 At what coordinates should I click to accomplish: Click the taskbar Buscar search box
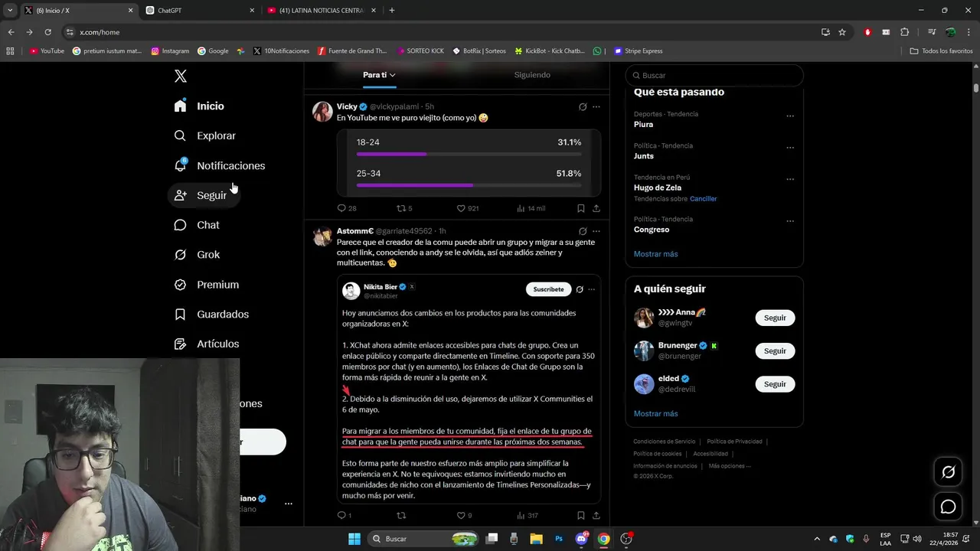(x=423, y=539)
